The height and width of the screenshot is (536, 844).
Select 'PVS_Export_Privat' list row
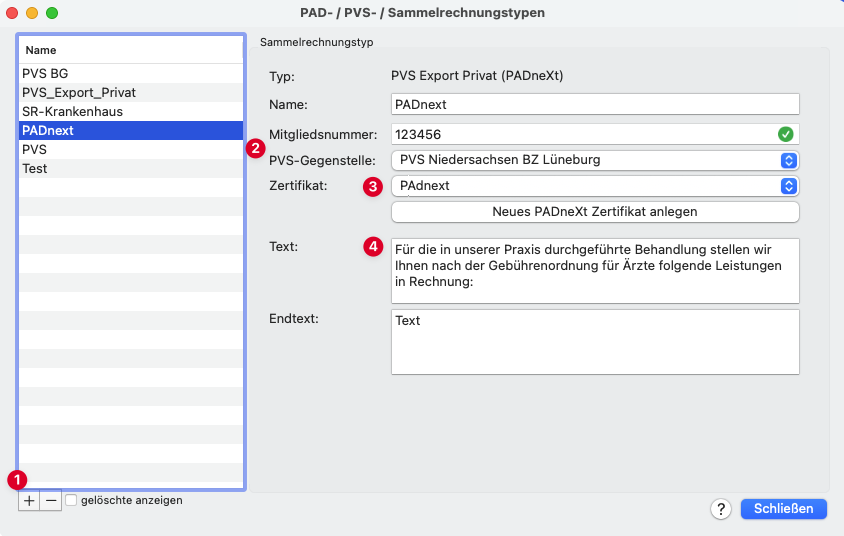pyautogui.click(x=131, y=93)
